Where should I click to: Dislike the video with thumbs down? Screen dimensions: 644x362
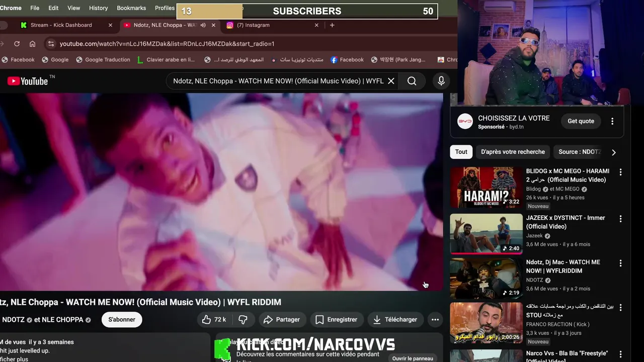tap(243, 319)
